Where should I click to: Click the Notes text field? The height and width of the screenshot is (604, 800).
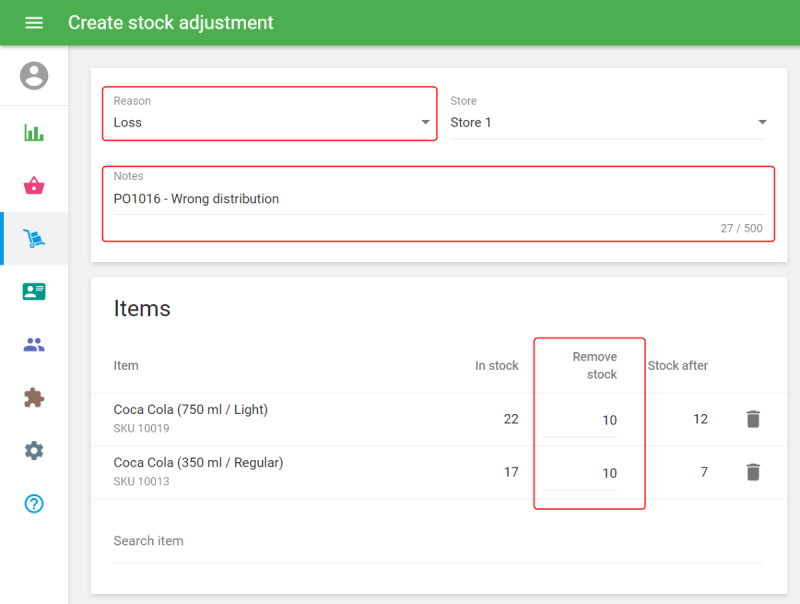pyautogui.click(x=436, y=199)
